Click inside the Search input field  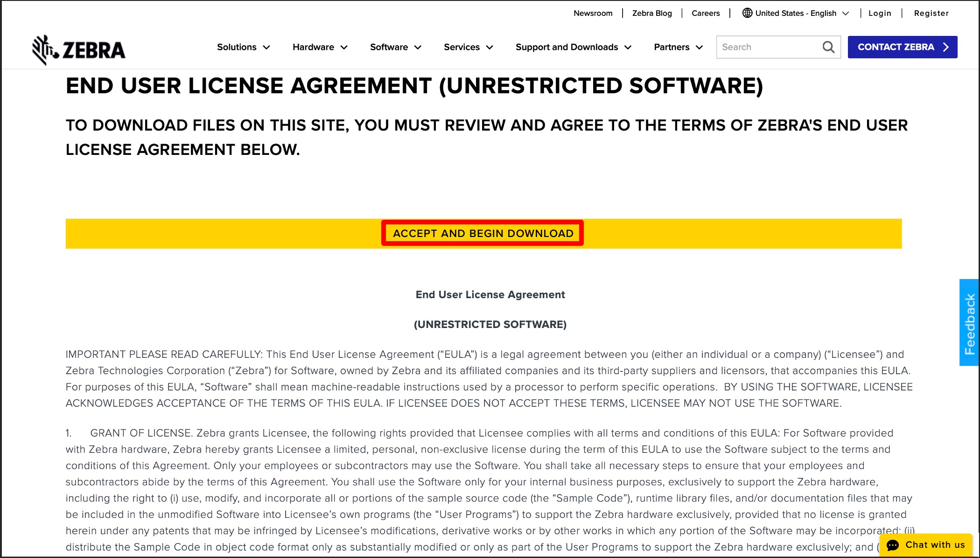coord(768,47)
